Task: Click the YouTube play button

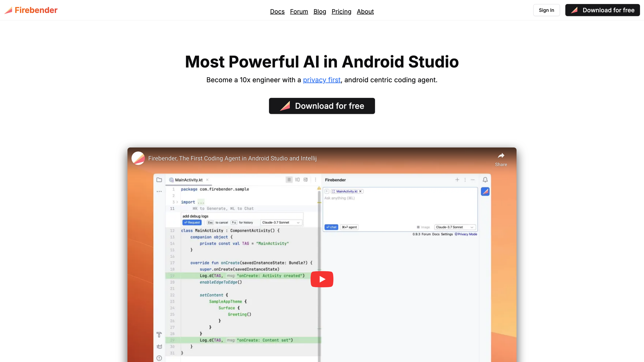Action: point(322,279)
